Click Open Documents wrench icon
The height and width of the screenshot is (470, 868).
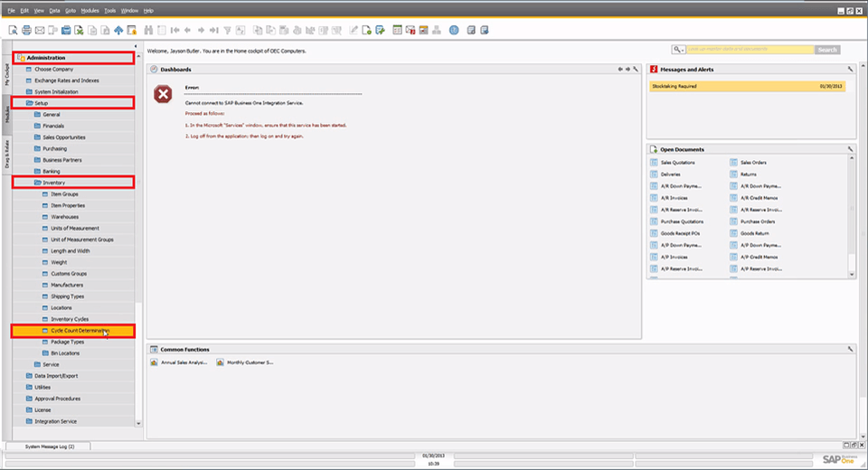click(x=850, y=149)
